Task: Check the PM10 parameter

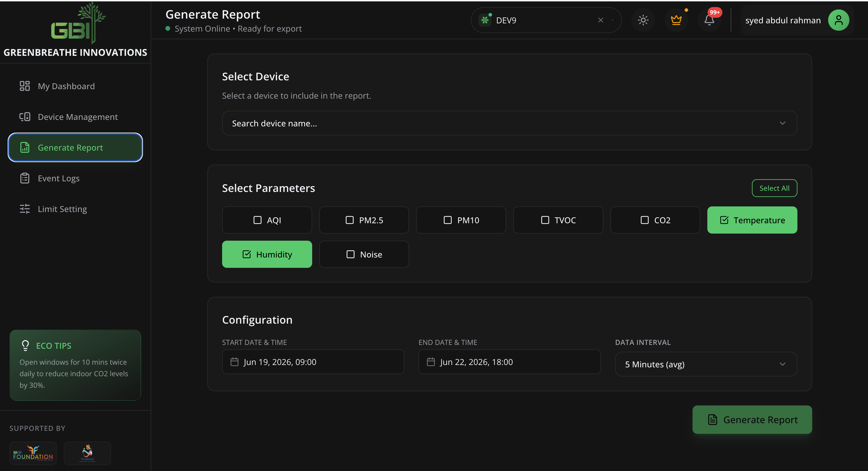Action: 461,220
